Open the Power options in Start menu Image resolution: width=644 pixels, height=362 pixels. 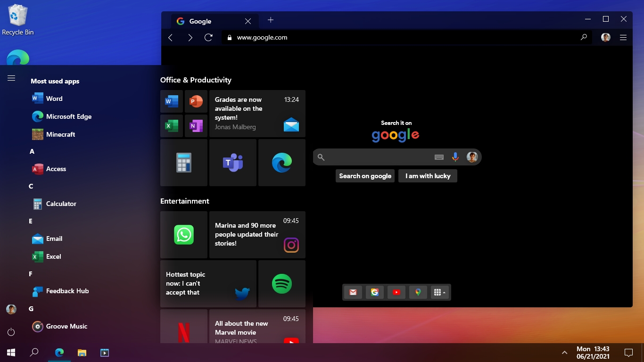[11, 332]
